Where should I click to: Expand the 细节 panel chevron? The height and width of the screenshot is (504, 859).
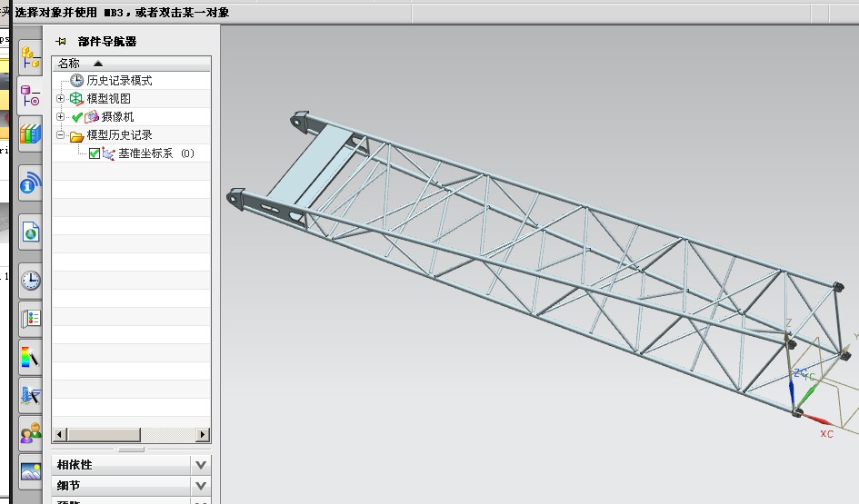(201, 486)
